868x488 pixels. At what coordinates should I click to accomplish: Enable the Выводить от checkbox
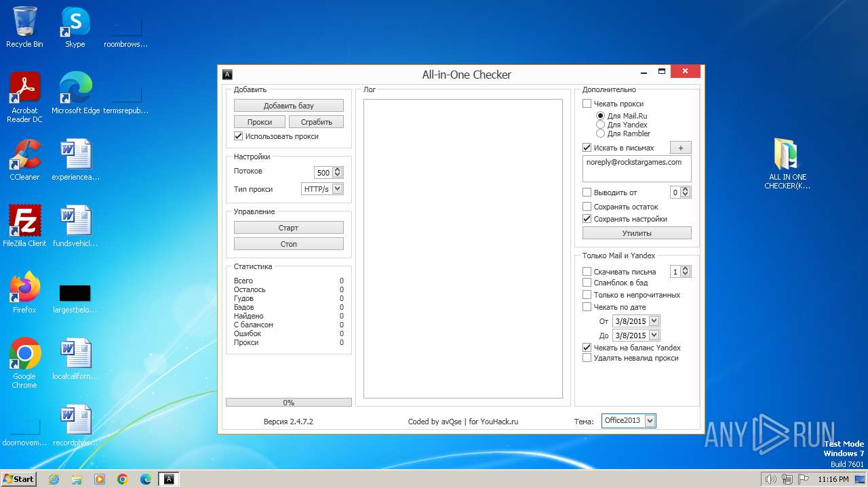pos(587,192)
